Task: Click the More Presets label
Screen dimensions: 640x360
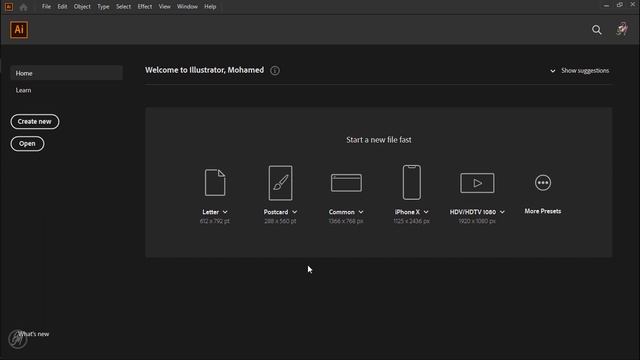Action: coord(543,211)
